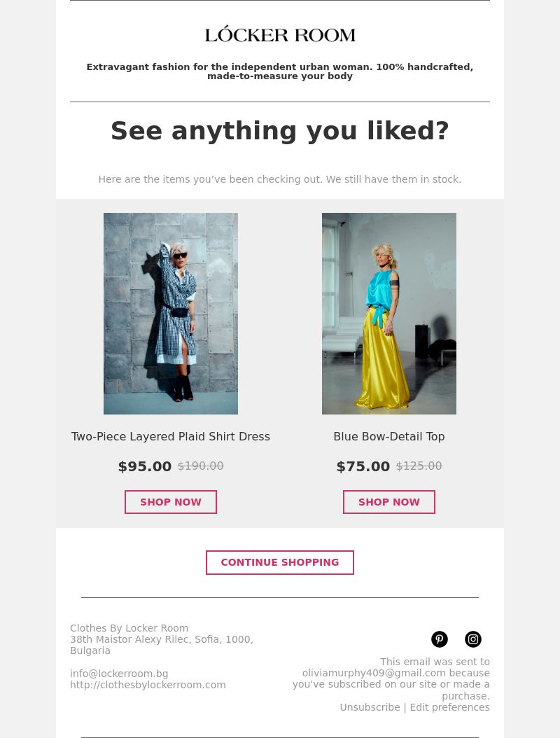Click the Sofia, Bulgaria address text
560x738 pixels.
coord(162,645)
